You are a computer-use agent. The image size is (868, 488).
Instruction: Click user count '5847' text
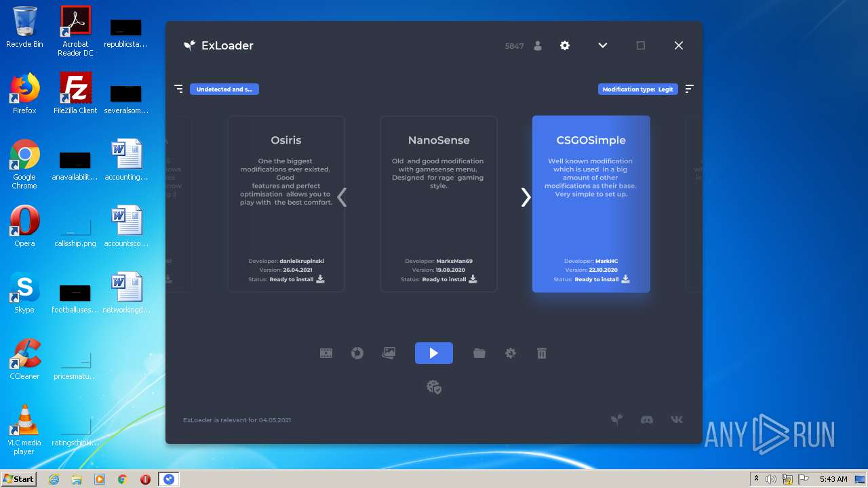click(x=514, y=46)
